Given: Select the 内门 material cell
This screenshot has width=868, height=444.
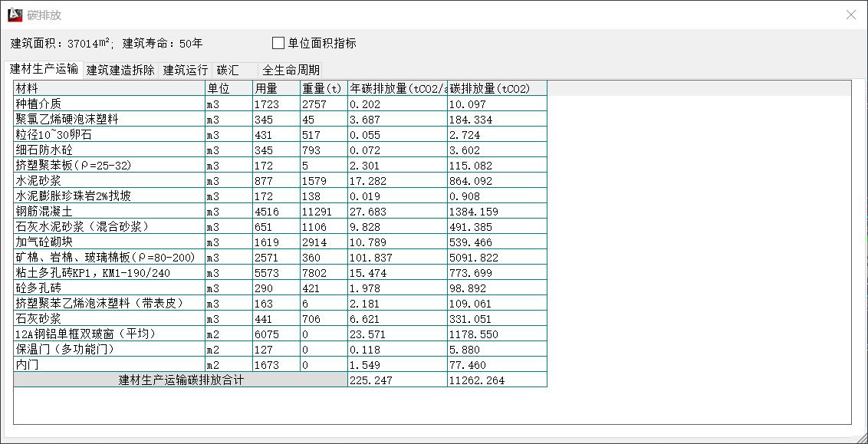Looking at the screenshot, I should [x=109, y=364].
